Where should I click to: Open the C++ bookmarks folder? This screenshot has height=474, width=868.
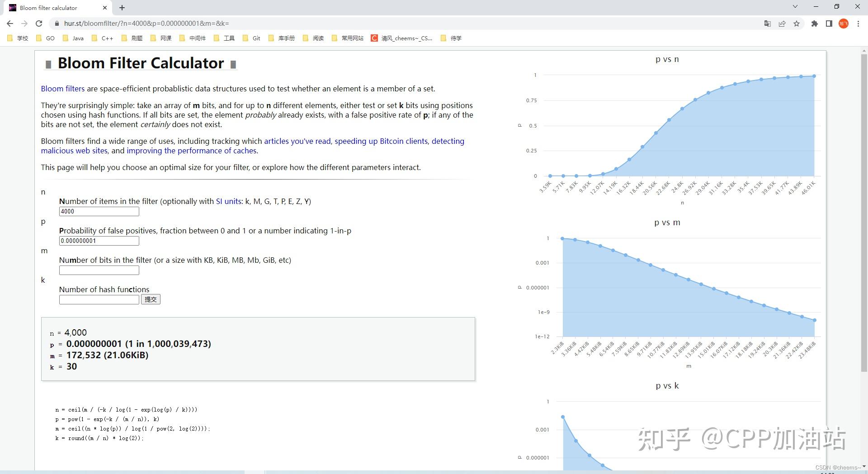click(x=102, y=38)
